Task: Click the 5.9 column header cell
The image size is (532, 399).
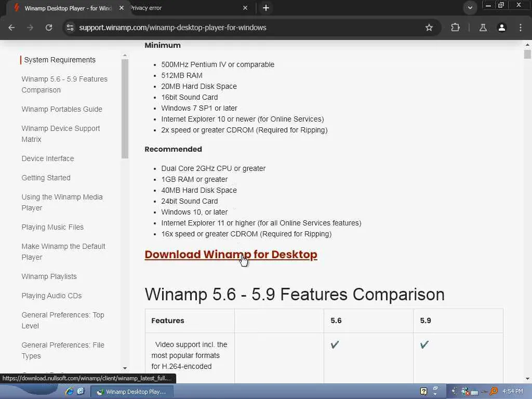Action: tap(458, 321)
